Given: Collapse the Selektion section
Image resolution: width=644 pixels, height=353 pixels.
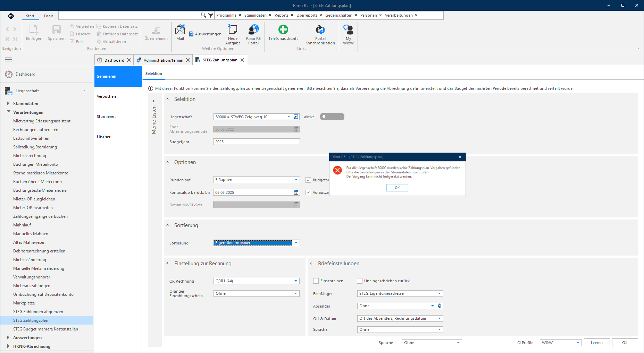Looking at the screenshot, I should pos(167,99).
